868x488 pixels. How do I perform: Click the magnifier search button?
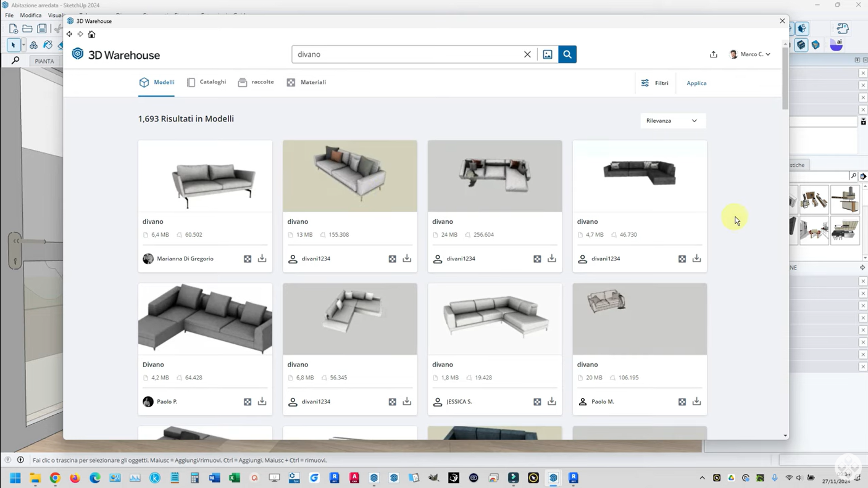(567, 54)
